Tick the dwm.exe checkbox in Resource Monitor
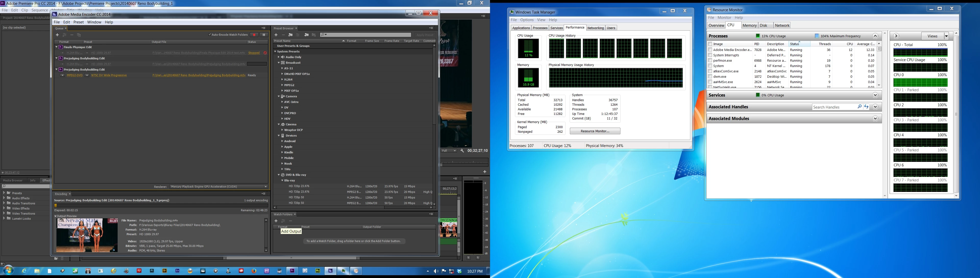Viewport: 980px width, 278px height. [710, 76]
